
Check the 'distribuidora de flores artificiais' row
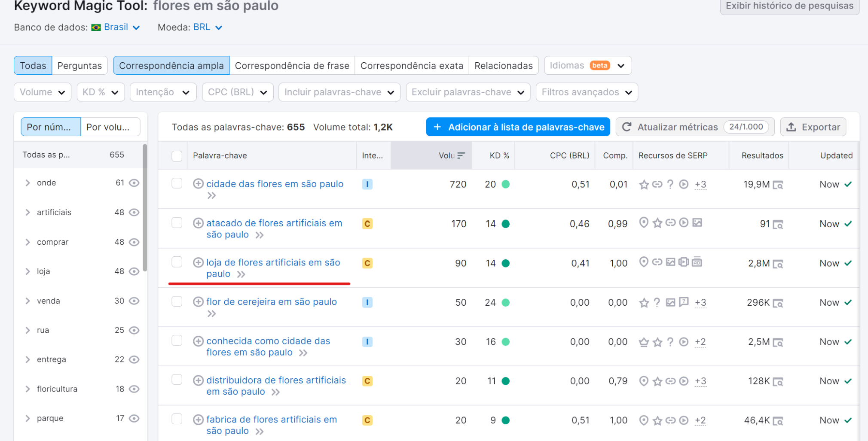point(177,380)
